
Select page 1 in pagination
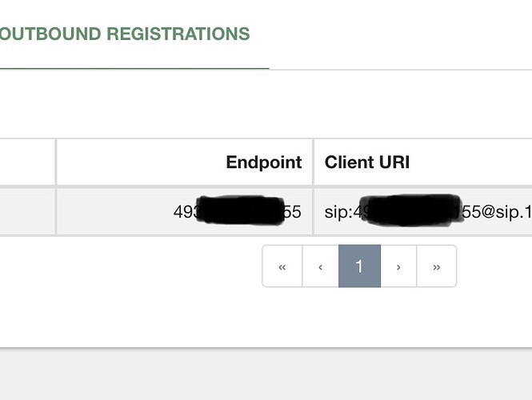[359, 266]
